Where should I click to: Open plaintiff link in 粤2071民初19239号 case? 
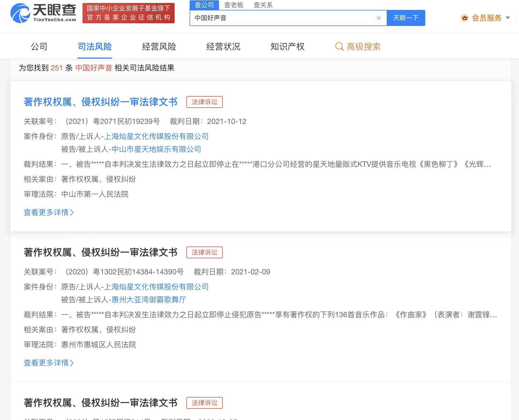click(x=156, y=137)
